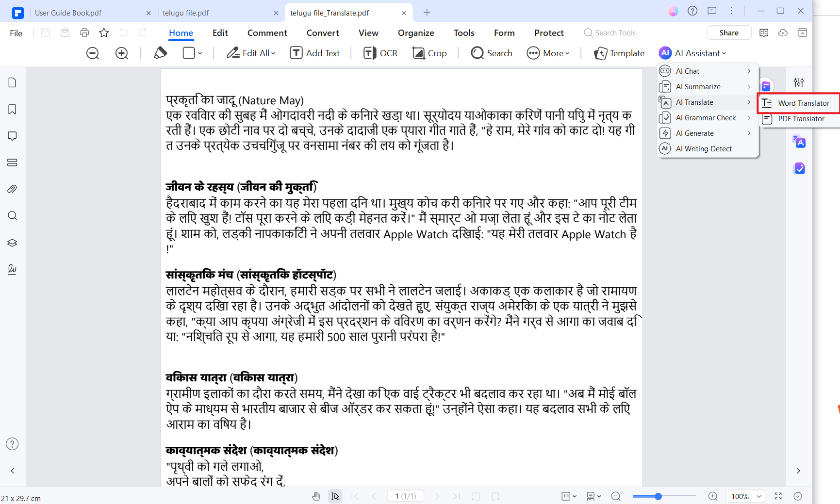Open the properties sliders icon
840x504 pixels.
click(x=799, y=82)
